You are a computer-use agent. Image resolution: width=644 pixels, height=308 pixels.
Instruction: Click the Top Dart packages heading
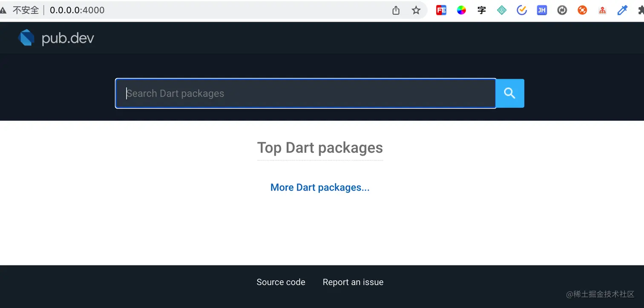click(x=320, y=148)
